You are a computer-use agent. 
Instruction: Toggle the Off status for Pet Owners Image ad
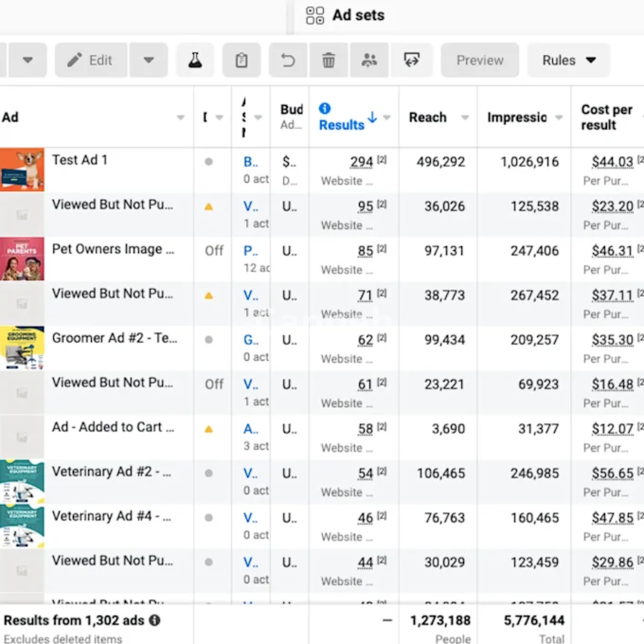tap(214, 251)
